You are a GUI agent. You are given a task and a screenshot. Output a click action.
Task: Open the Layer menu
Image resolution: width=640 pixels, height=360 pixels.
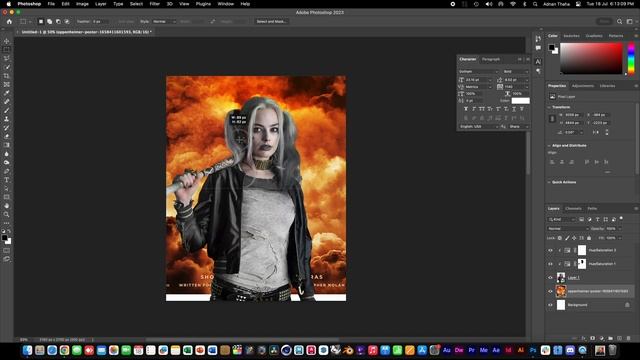click(100, 4)
